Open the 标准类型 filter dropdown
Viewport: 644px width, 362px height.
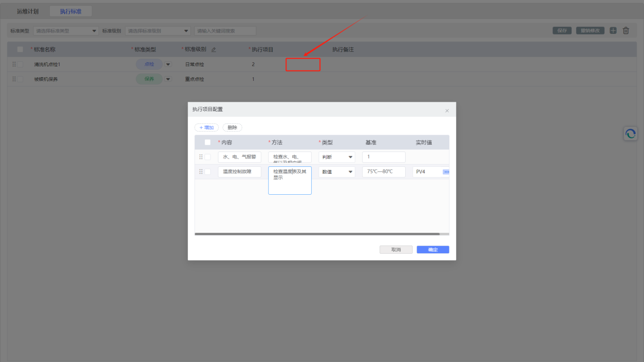tap(66, 31)
